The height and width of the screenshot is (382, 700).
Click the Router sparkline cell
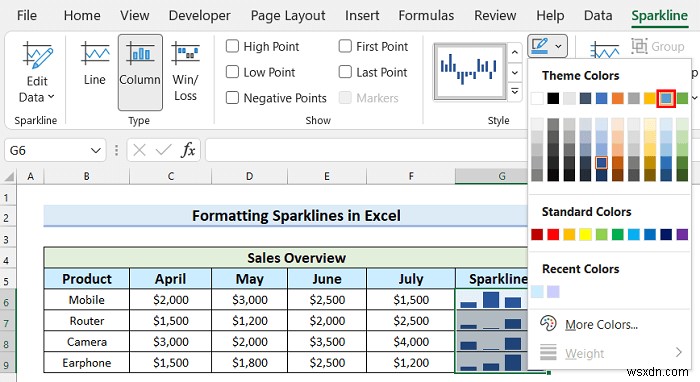pos(492,321)
